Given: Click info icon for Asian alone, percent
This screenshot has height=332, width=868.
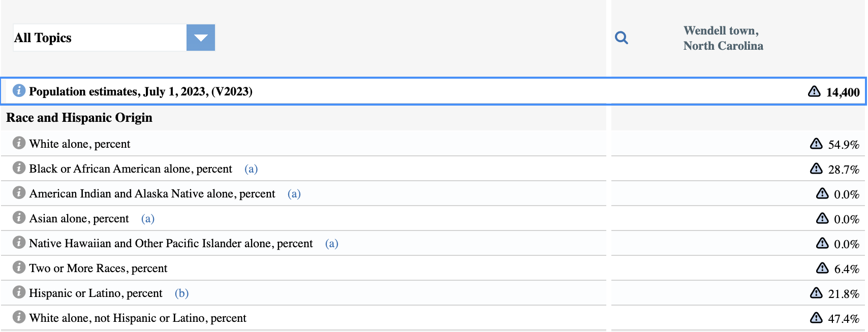Looking at the screenshot, I should 19,218.
